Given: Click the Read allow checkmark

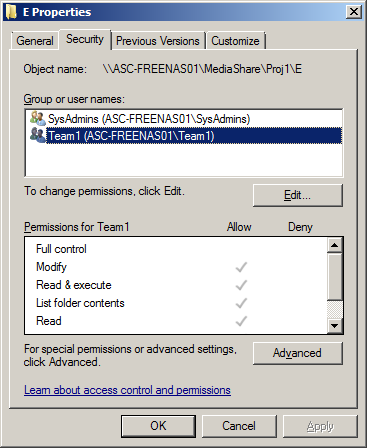Looking at the screenshot, I should (241, 321).
